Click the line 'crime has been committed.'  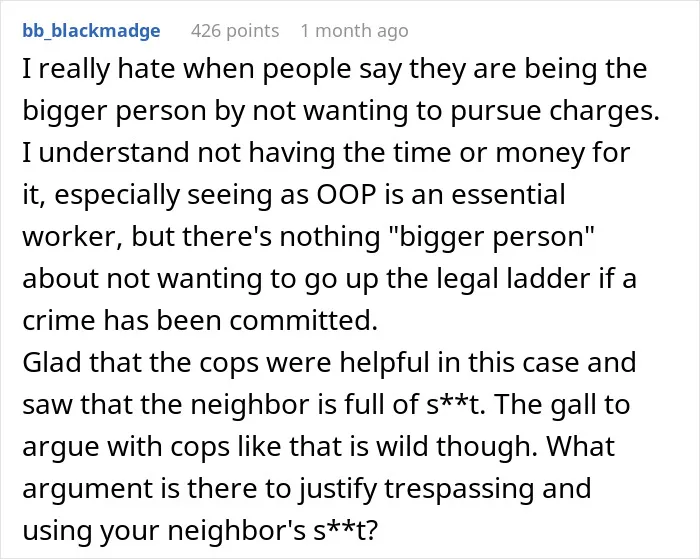click(x=200, y=321)
